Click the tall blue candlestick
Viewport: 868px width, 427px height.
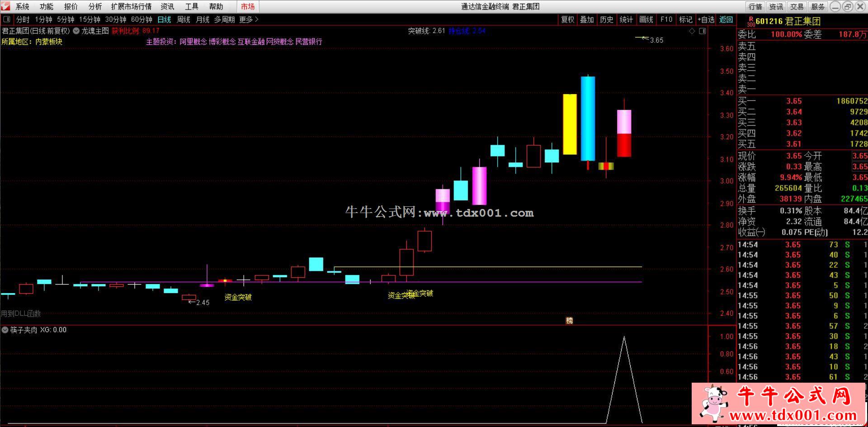pos(588,119)
